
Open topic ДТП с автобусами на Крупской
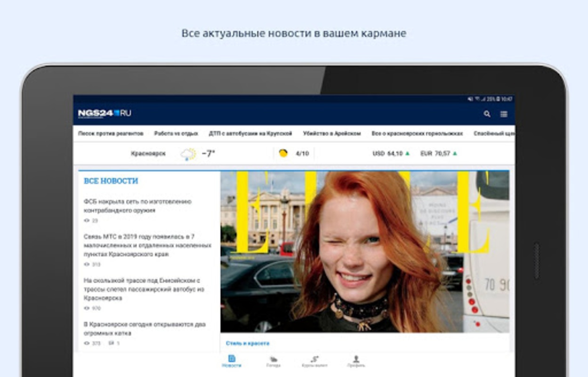250,134
